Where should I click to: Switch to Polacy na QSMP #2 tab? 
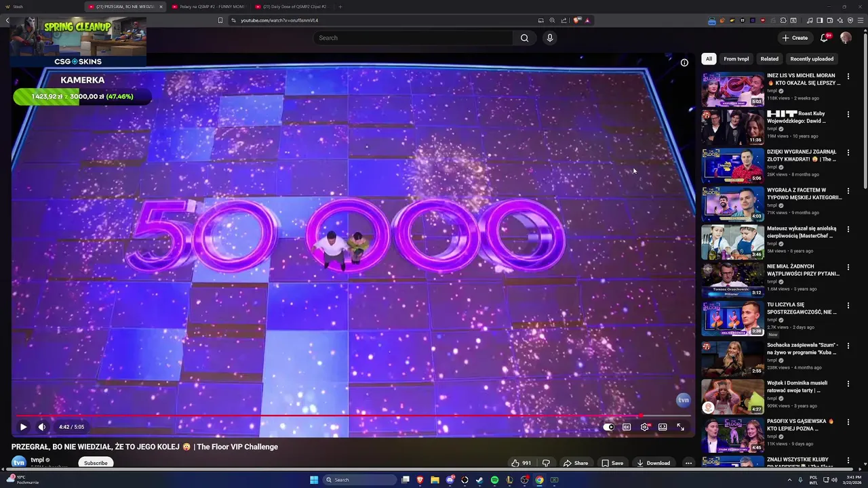209,6
